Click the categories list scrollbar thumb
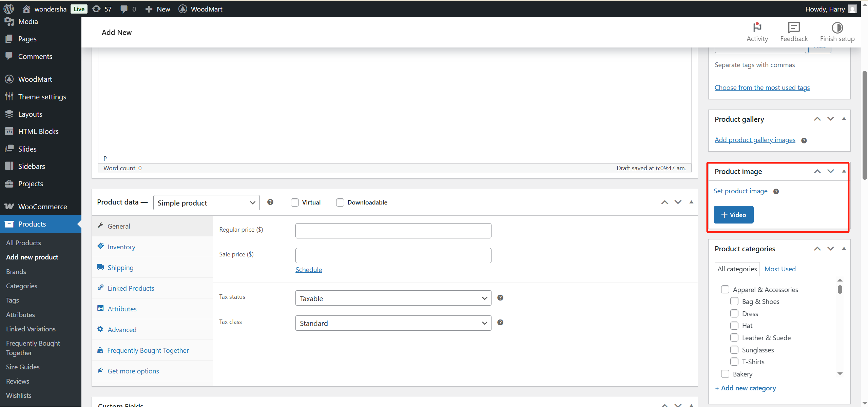The image size is (868, 407). [x=840, y=289]
